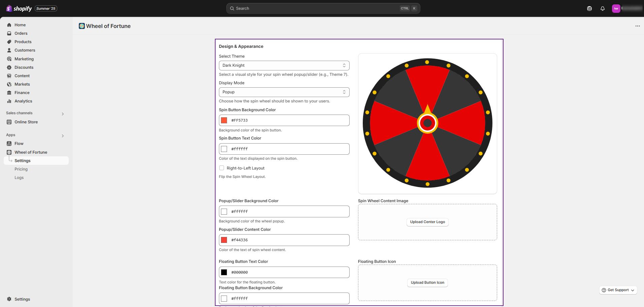The width and height of the screenshot is (644, 307).
Task: Click the Upload Center Logo button
Action: tap(427, 222)
